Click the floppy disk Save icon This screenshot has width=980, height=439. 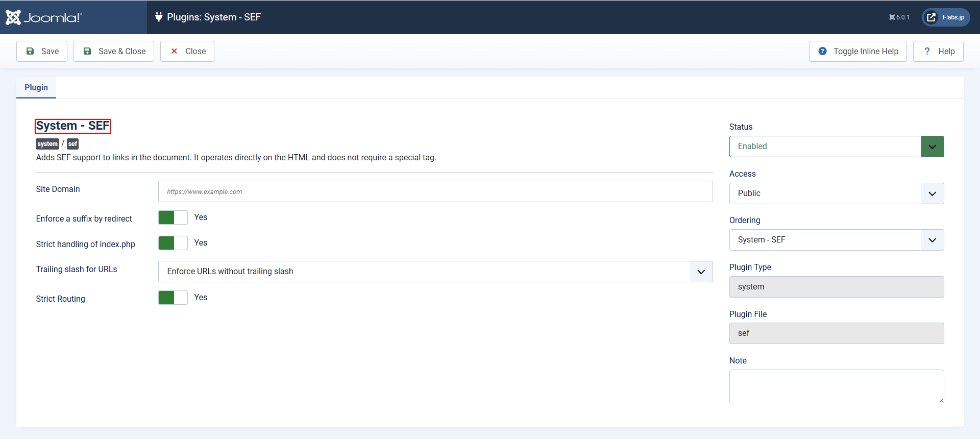pyautogui.click(x=30, y=51)
